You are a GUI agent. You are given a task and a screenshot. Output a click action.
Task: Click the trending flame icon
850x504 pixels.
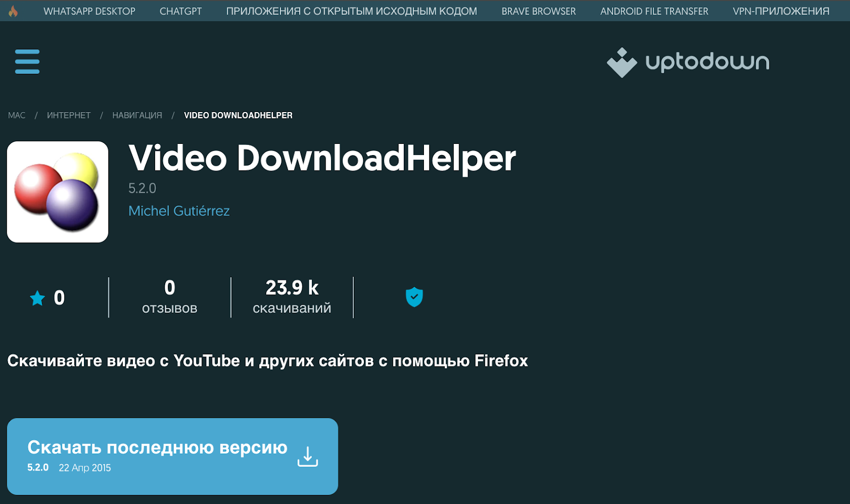click(x=13, y=11)
